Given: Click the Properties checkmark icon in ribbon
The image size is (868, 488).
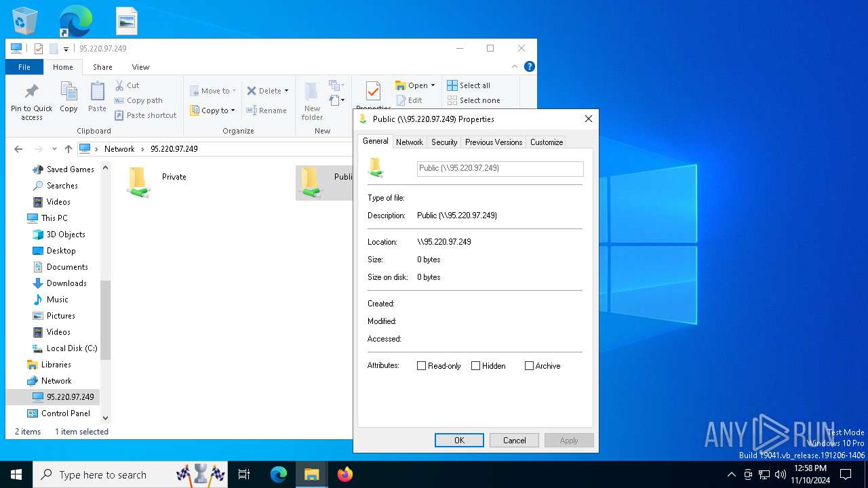Looking at the screenshot, I should [373, 91].
